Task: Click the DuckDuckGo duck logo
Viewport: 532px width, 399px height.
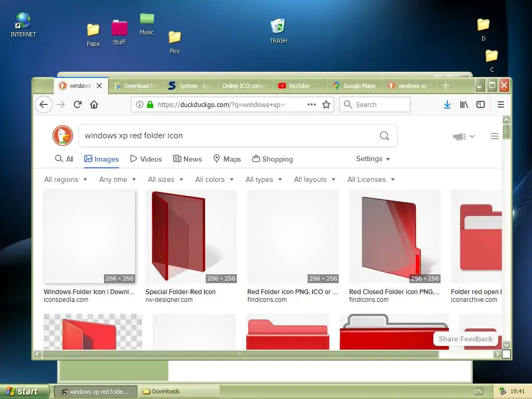Action: 63,136
